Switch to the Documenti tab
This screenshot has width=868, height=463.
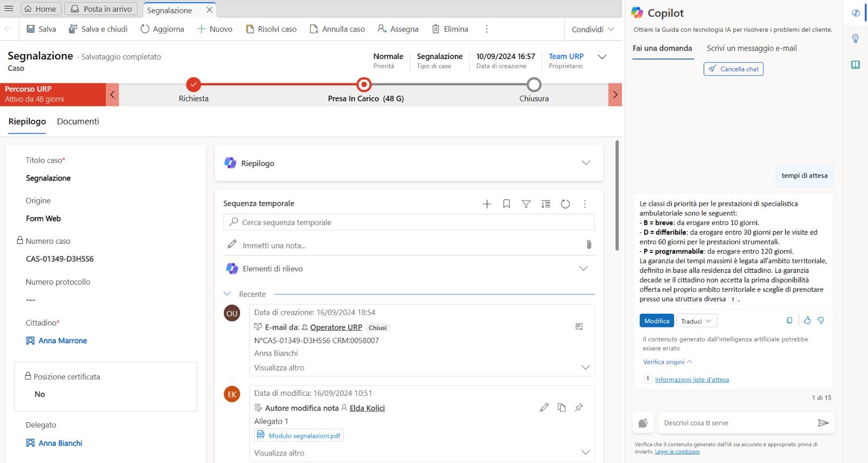(78, 121)
